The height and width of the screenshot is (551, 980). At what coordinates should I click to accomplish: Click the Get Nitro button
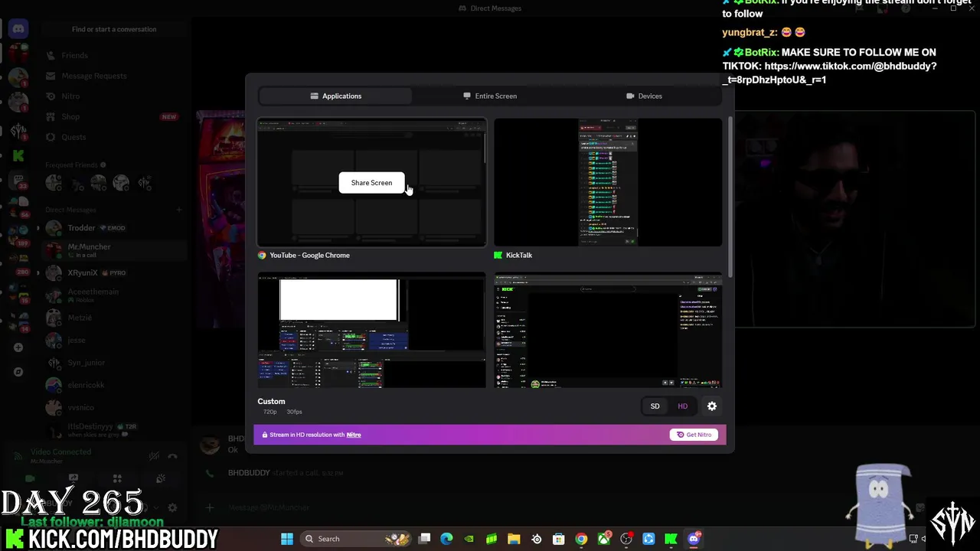click(694, 435)
